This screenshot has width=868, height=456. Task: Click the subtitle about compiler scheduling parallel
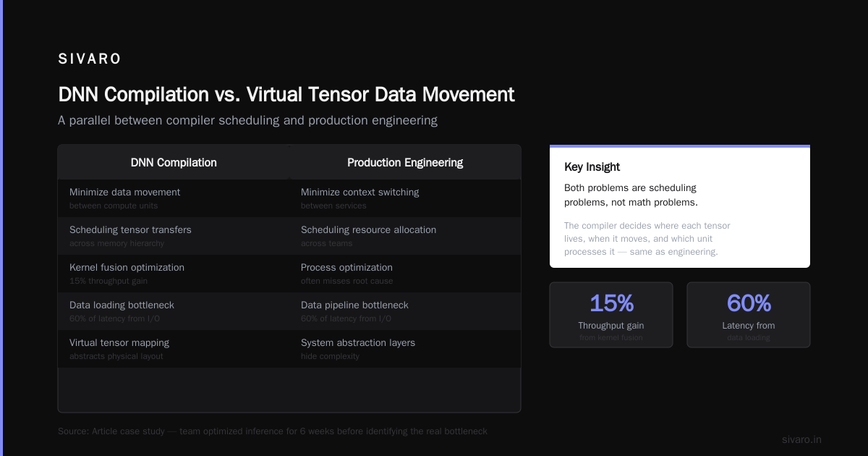[x=247, y=120]
